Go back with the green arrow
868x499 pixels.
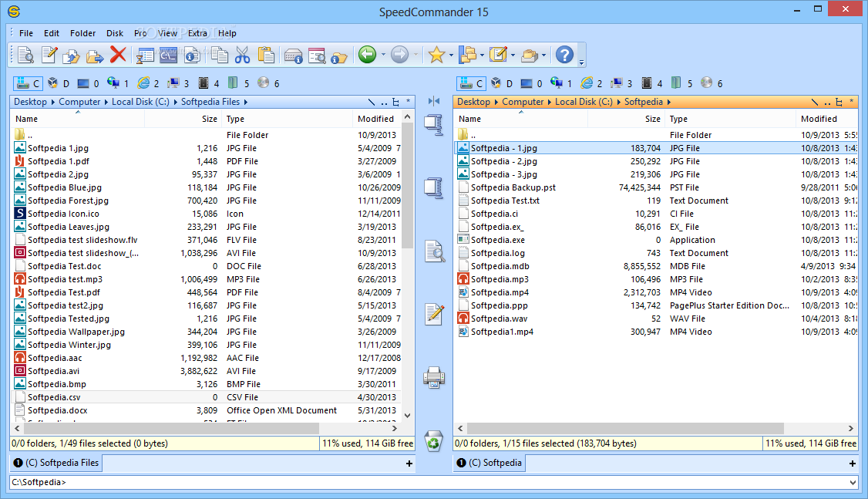tap(367, 55)
